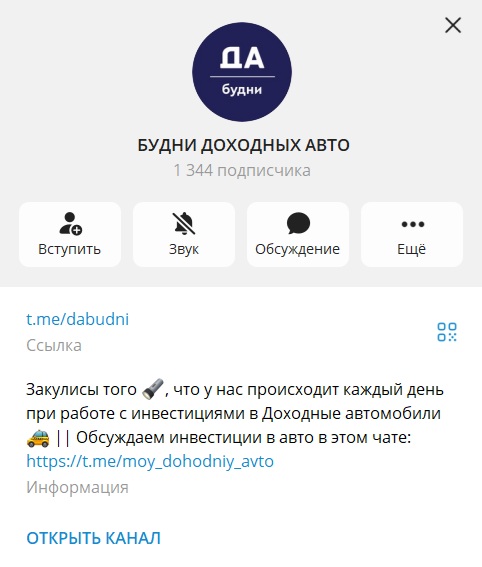Viewport: 482px width, 567px height.
Task: Click the Ссылка caption under link
Action: click(54, 345)
